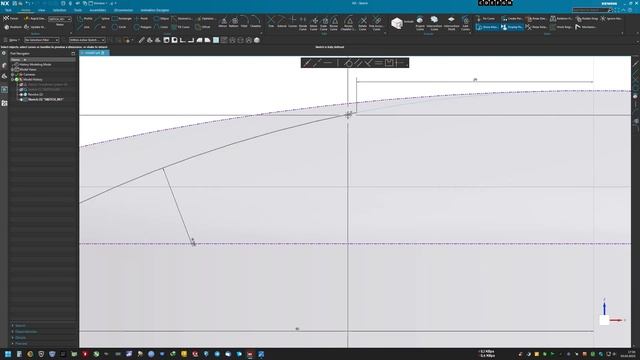Select last Sketch feature in navigator
The image size is (640, 360).
pyautogui.click(x=46, y=99)
